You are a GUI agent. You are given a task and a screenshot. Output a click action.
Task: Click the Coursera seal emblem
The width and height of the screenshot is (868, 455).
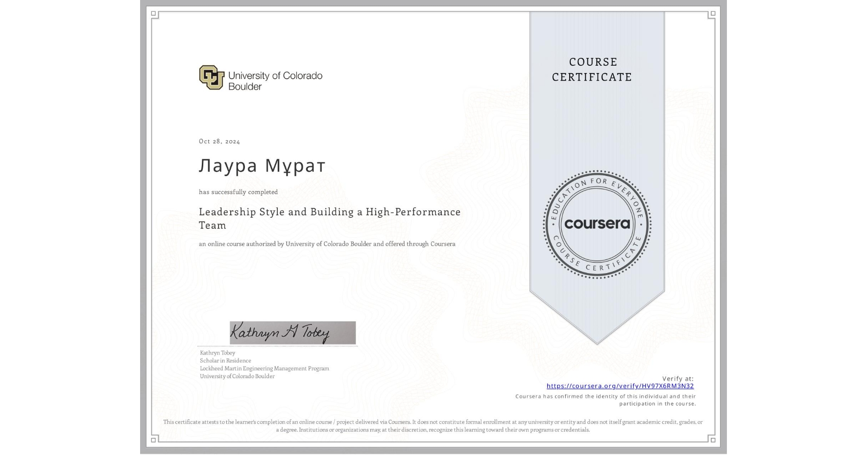tap(597, 225)
